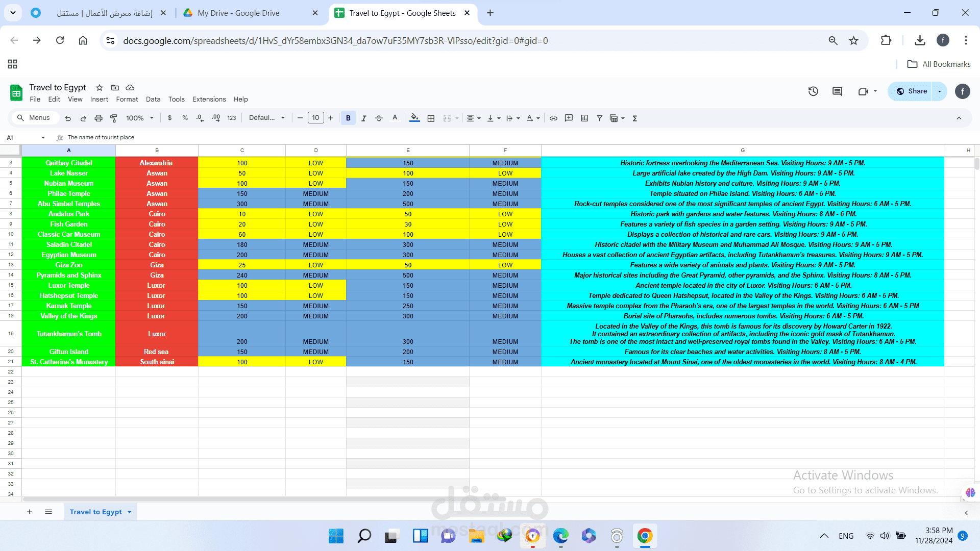Click the Strikethrough text icon
The height and width of the screenshot is (551, 980).
380,118
